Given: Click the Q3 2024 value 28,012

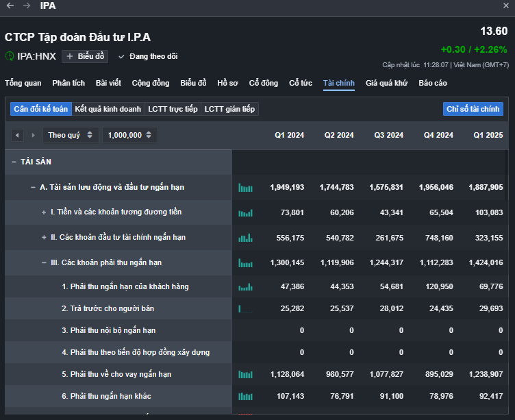Looking at the screenshot, I should 392,308.
